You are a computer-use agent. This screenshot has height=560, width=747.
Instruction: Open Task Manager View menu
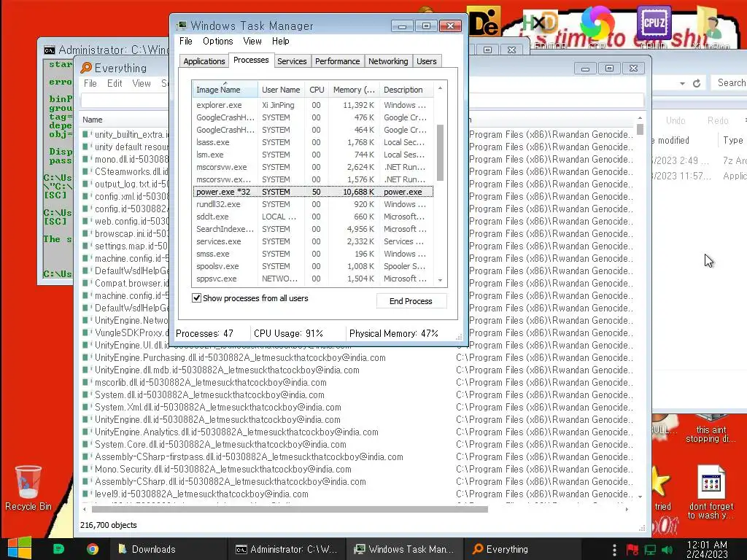coord(252,41)
